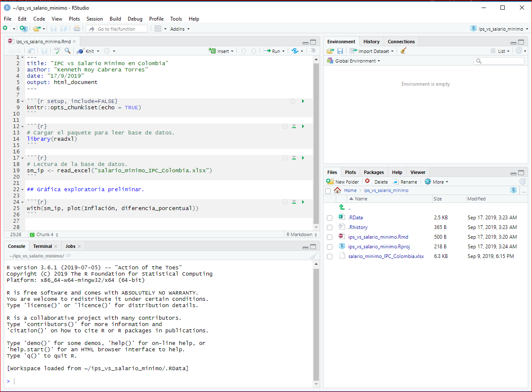Open the workspace panes layout dropdown
This screenshot has height=392, width=532.
click(x=160, y=29)
